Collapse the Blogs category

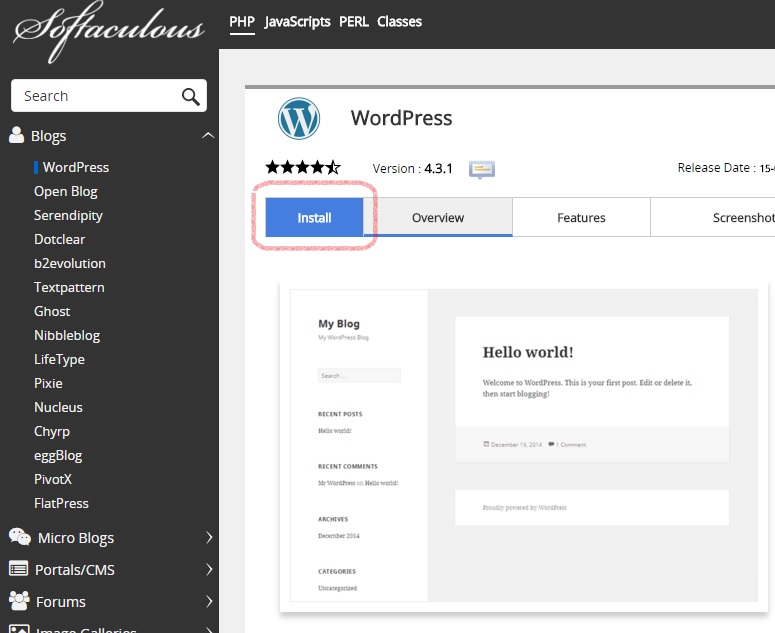tap(208, 135)
